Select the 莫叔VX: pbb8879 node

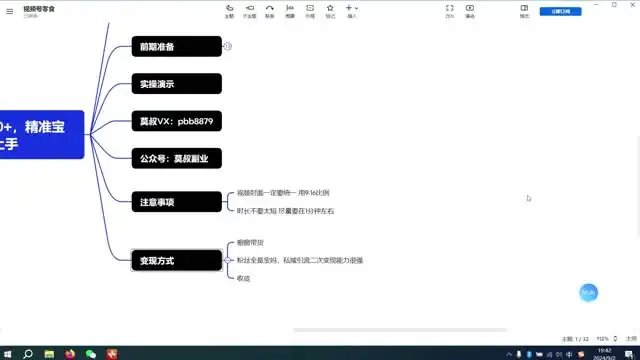177,121
